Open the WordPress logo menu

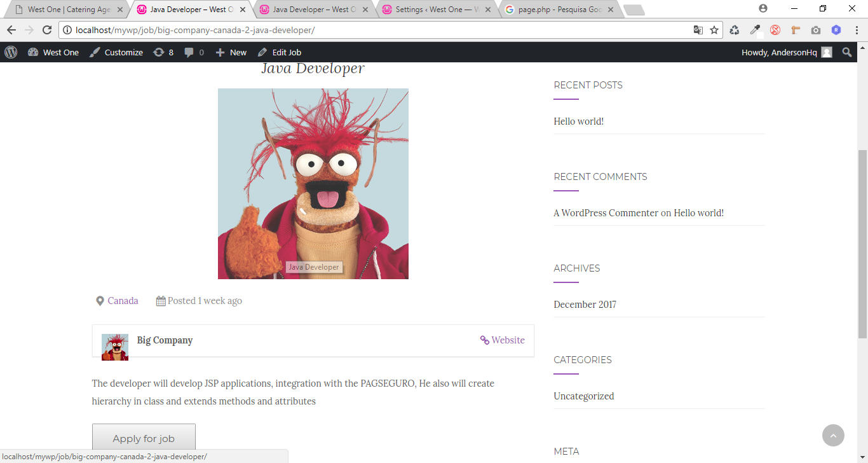11,52
